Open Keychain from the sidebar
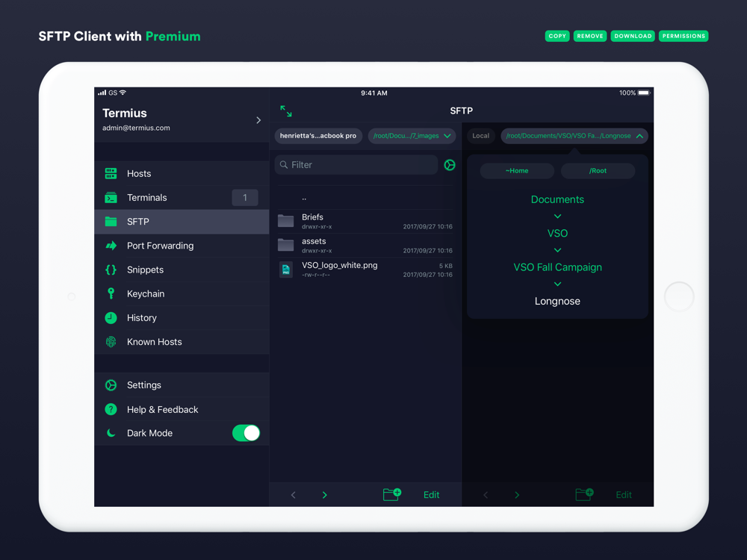747x560 pixels. (182, 293)
